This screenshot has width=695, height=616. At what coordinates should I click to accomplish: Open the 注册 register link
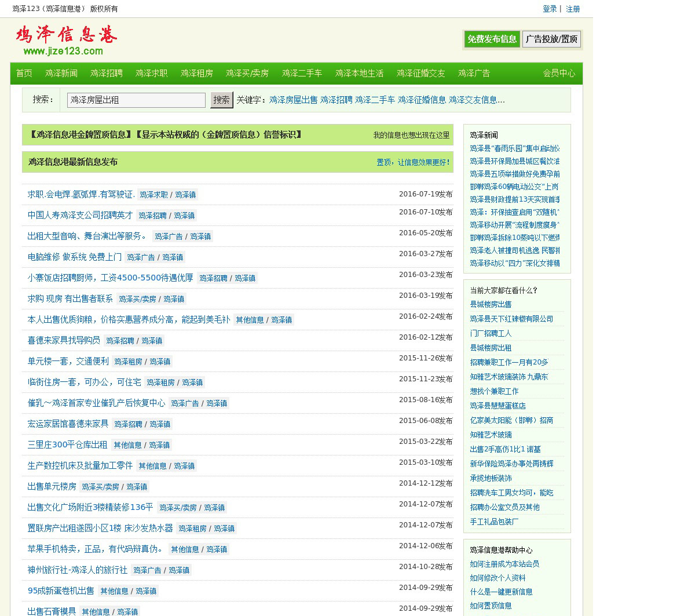click(573, 9)
